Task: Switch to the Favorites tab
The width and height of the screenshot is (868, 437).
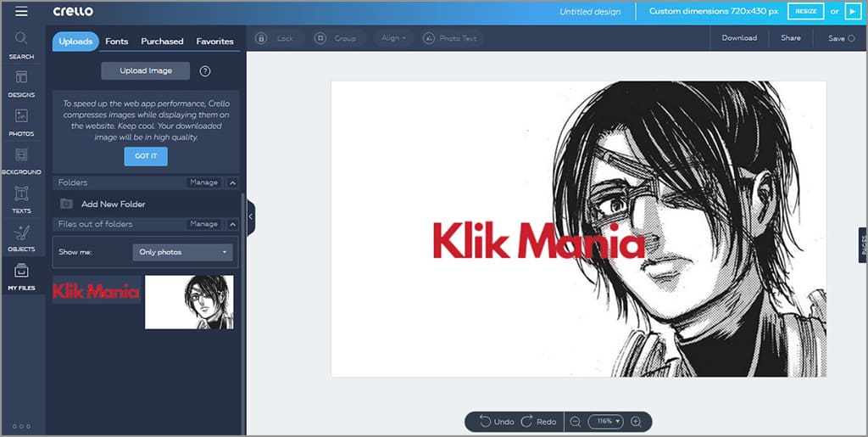Action: [x=214, y=42]
